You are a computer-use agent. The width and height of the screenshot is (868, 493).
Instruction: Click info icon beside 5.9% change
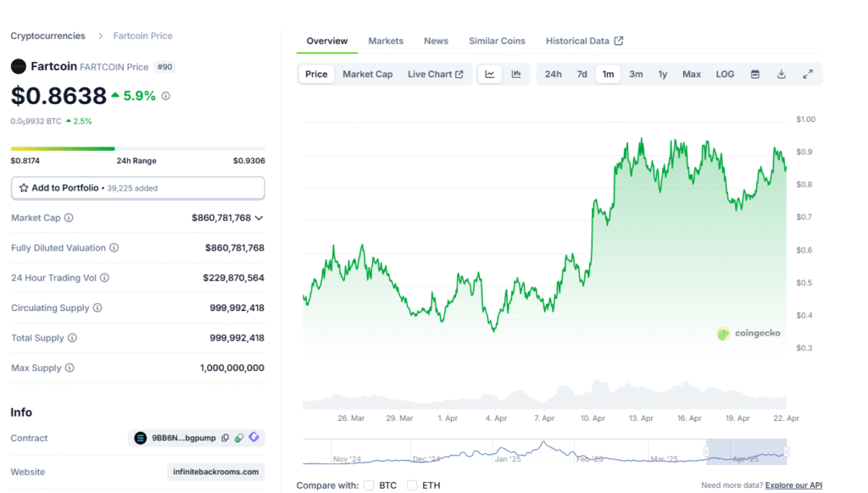point(165,96)
